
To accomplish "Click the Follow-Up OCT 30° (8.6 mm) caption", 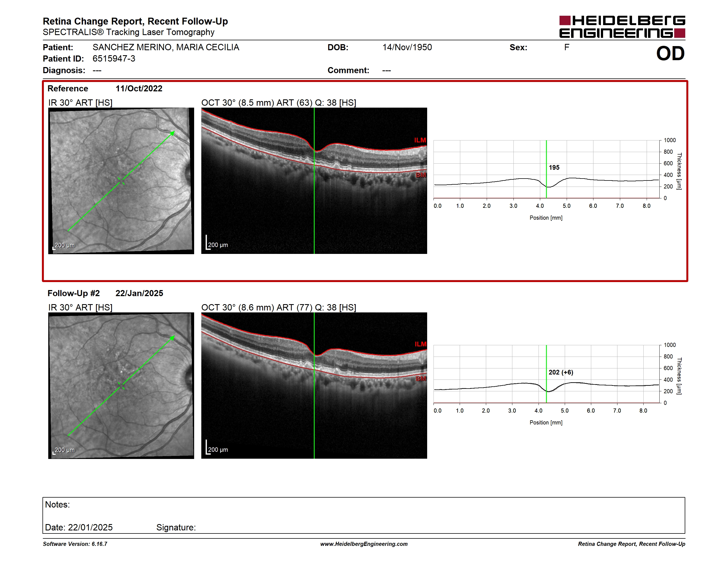I will point(279,307).
